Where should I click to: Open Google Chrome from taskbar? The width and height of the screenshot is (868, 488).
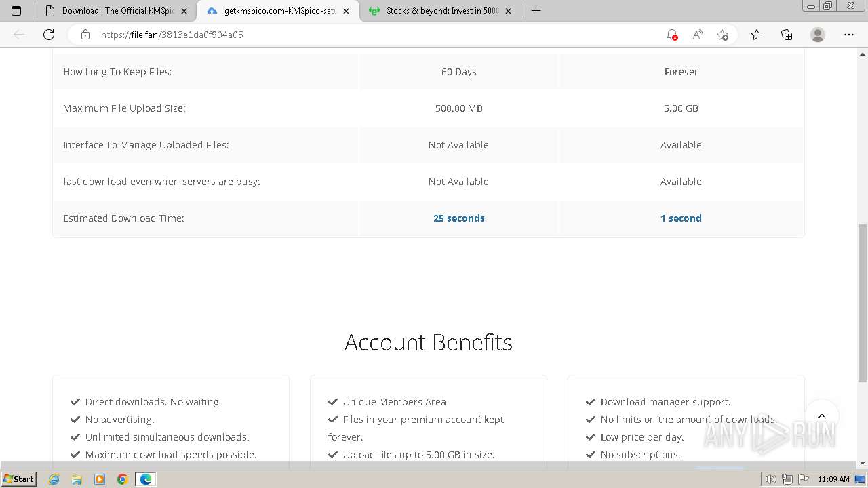pos(123,479)
